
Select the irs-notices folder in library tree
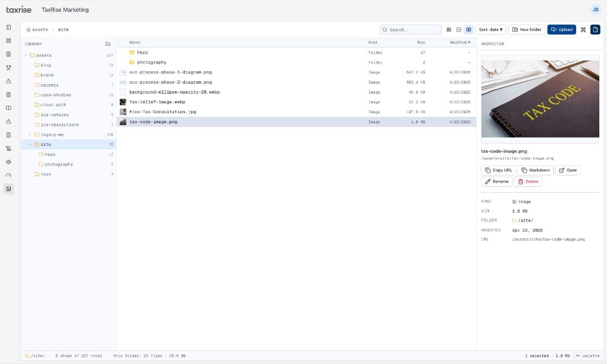pos(68,114)
